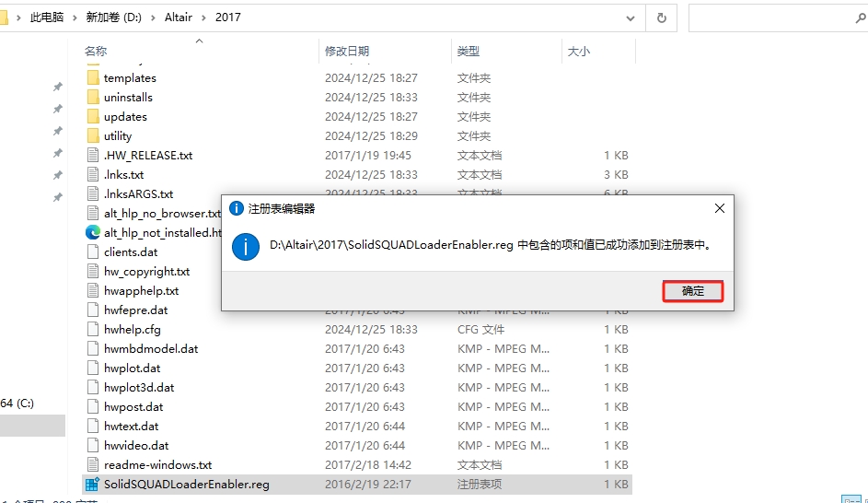Image resolution: width=868 pixels, height=503 pixels.
Task: Select the uninstalls folder icon
Action: point(92,98)
